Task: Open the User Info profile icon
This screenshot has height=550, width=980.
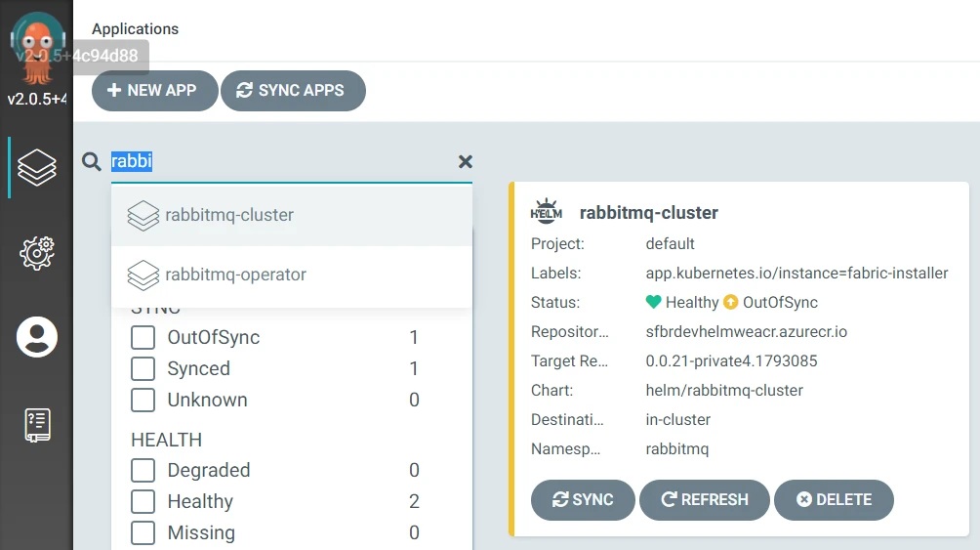Action: click(x=37, y=337)
